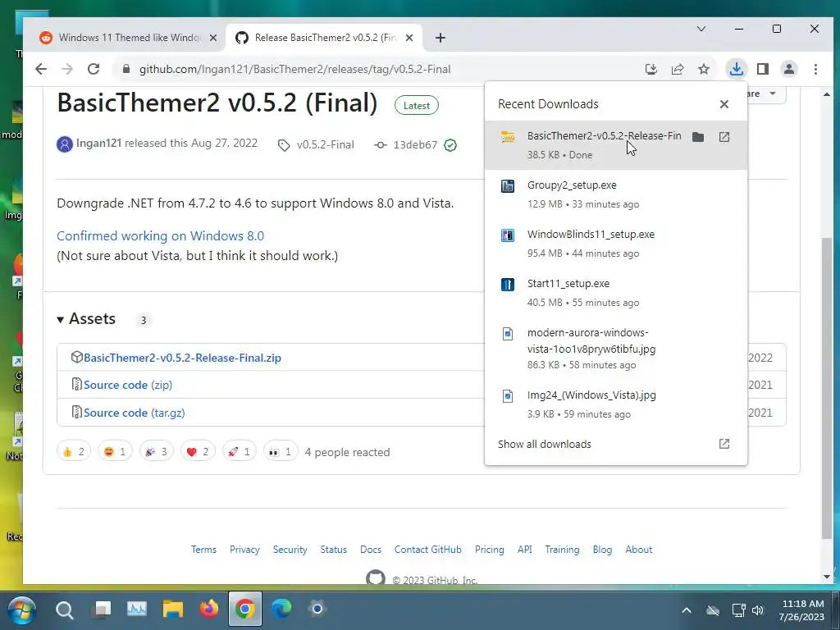Open Confirmed working on Windows 8.0 link

coord(160,236)
